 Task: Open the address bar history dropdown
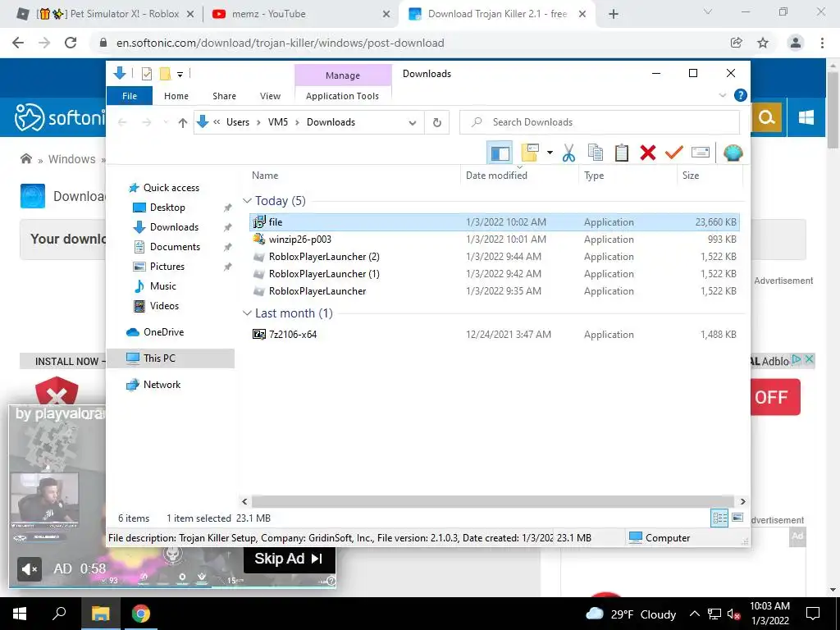pos(413,122)
